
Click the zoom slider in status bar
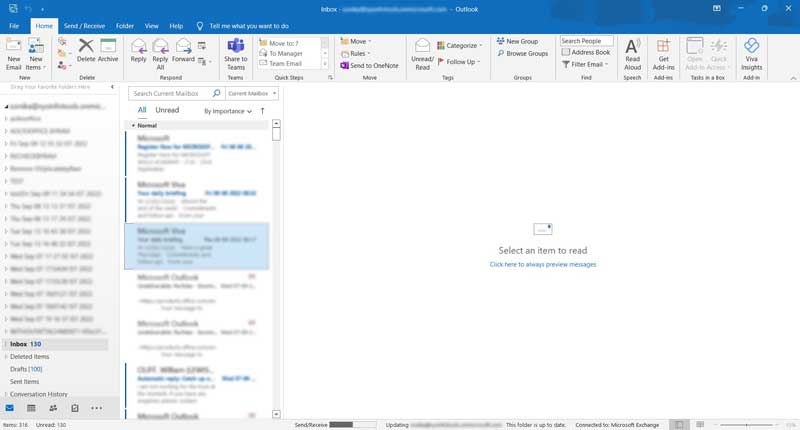[x=746, y=424]
